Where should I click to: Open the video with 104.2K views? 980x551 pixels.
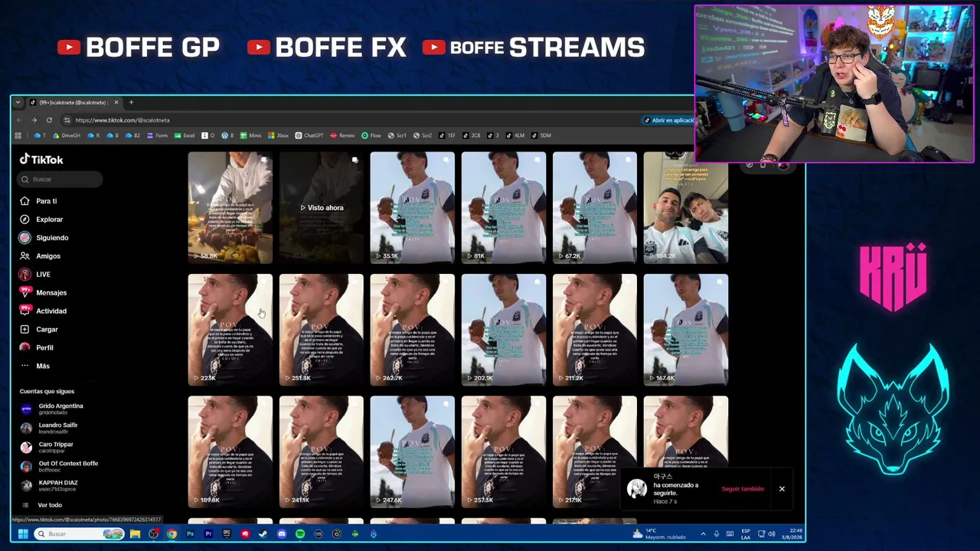click(686, 207)
